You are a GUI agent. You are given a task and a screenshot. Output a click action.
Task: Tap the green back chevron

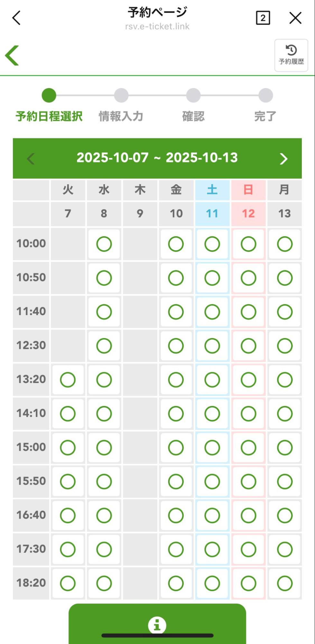pos(12,55)
